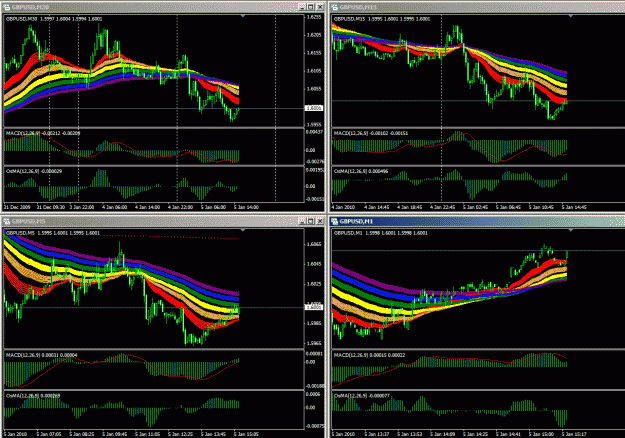Click the 1.6205 price on M30 scale
This screenshot has height=438, width=625.
[x=314, y=35]
